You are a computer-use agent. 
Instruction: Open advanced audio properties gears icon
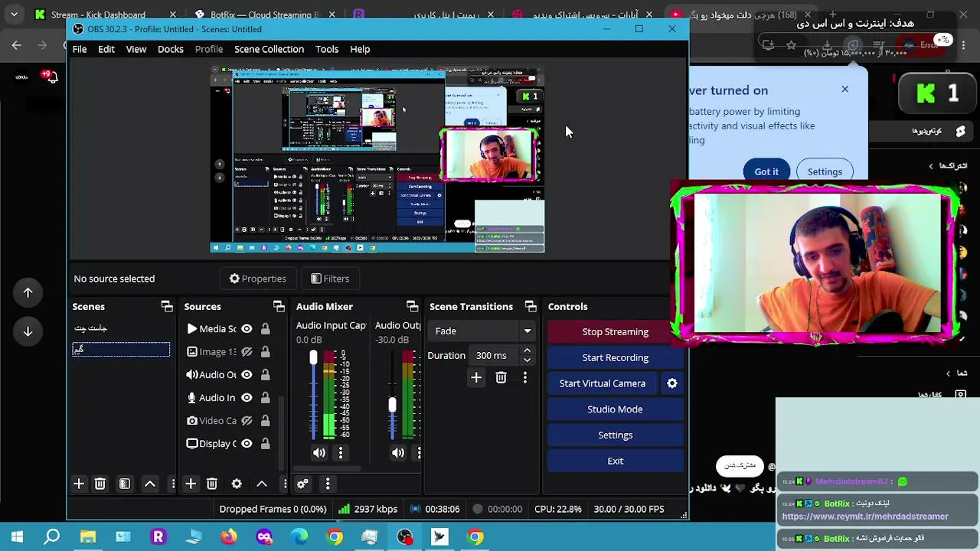click(x=302, y=484)
